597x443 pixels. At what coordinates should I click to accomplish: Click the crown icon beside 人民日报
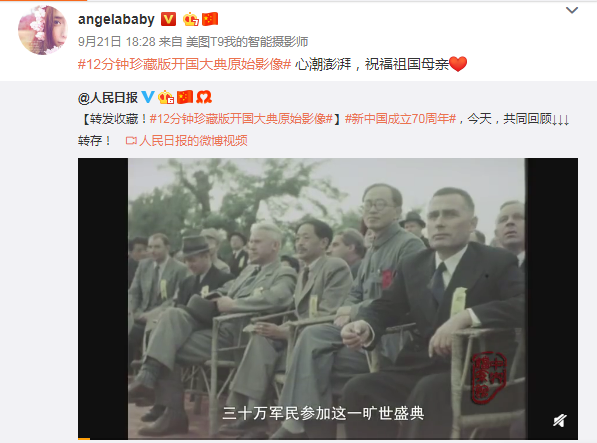coord(166,97)
